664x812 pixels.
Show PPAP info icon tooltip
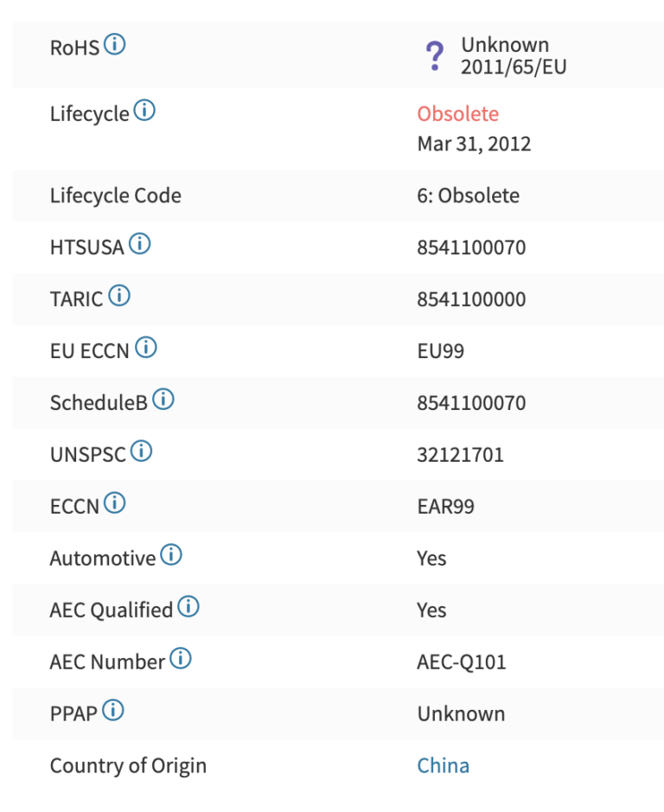point(113,711)
